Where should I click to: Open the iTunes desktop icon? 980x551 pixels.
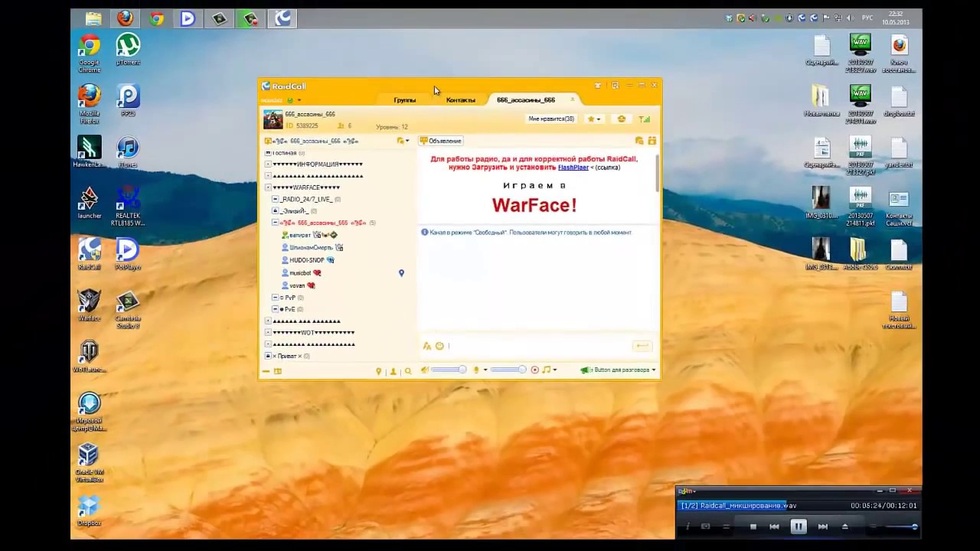(128, 151)
